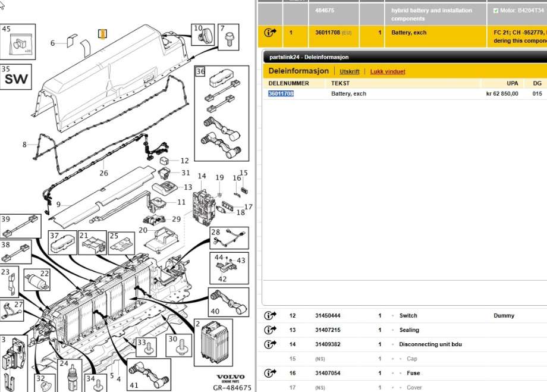Close the popup with Lukk vinduet link
This screenshot has width=547, height=392.
[388, 71]
